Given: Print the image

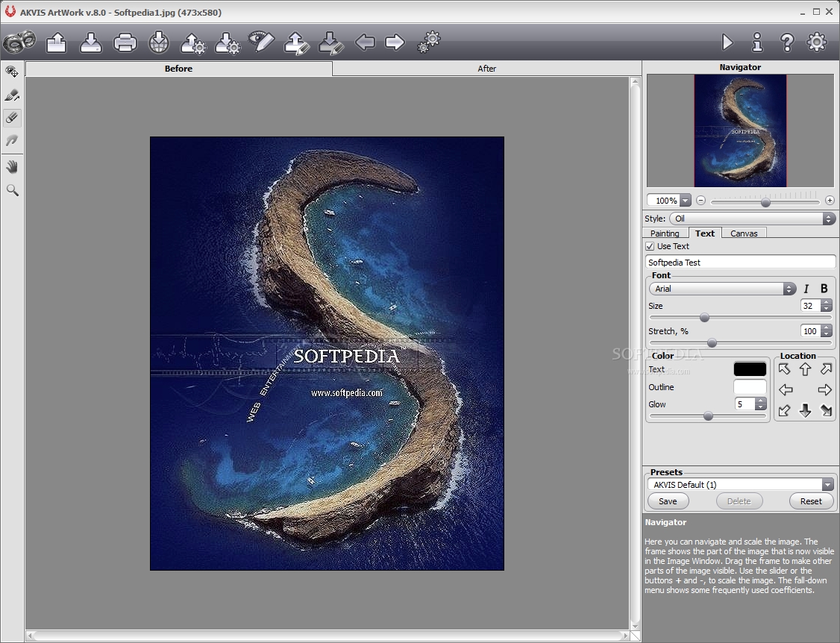Looking at the screenshot, I should coord(125,43).
